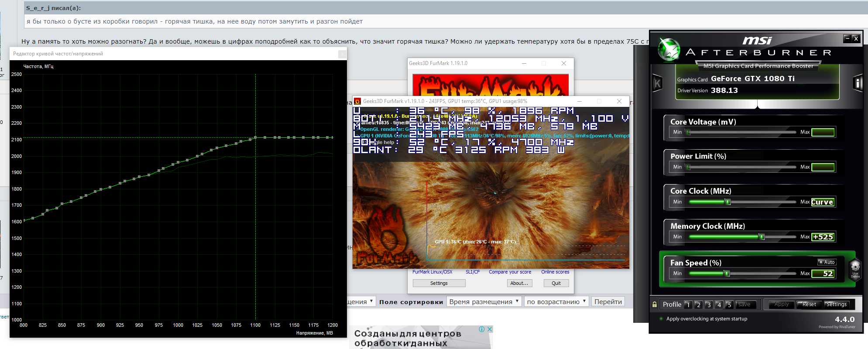Click FurMark About... button
Image resolution: width=868 pixels, height=349 pixels.
tap(519, 283)
